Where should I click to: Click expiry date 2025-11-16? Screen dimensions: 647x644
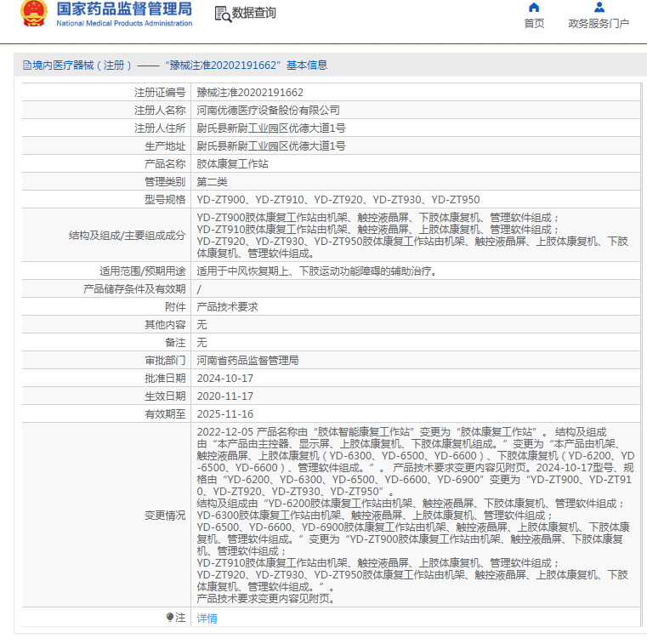[x=225, y=414]
